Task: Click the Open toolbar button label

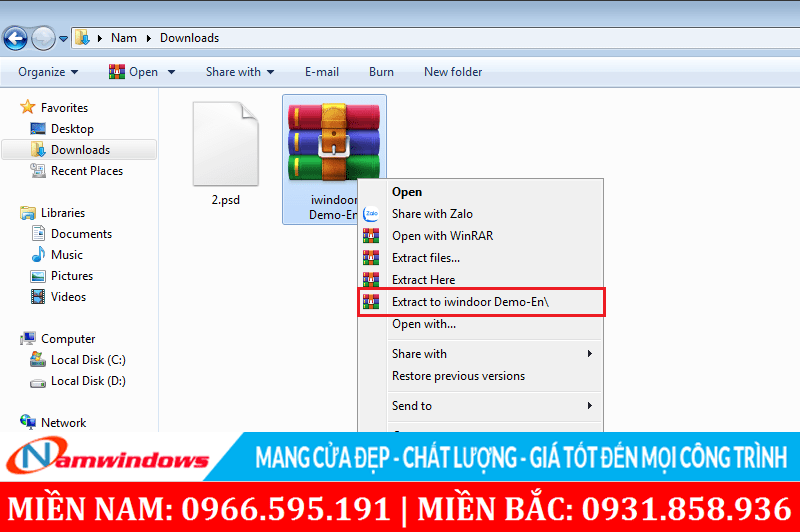Action: tap(143, 72)
